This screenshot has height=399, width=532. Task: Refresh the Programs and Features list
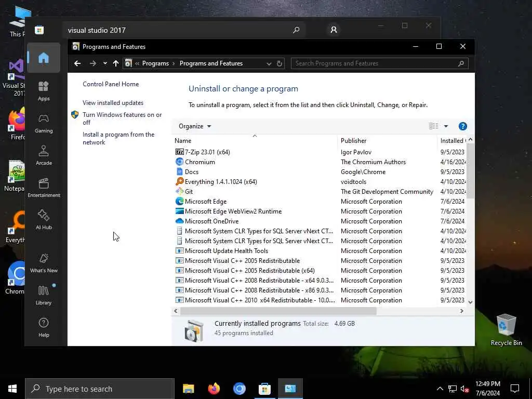279,63
